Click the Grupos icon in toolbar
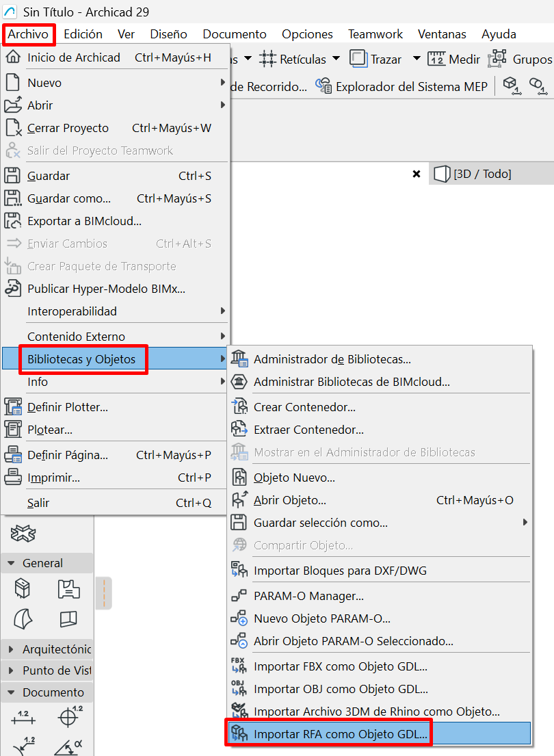554x756 pixels. (x=497, y=60)
